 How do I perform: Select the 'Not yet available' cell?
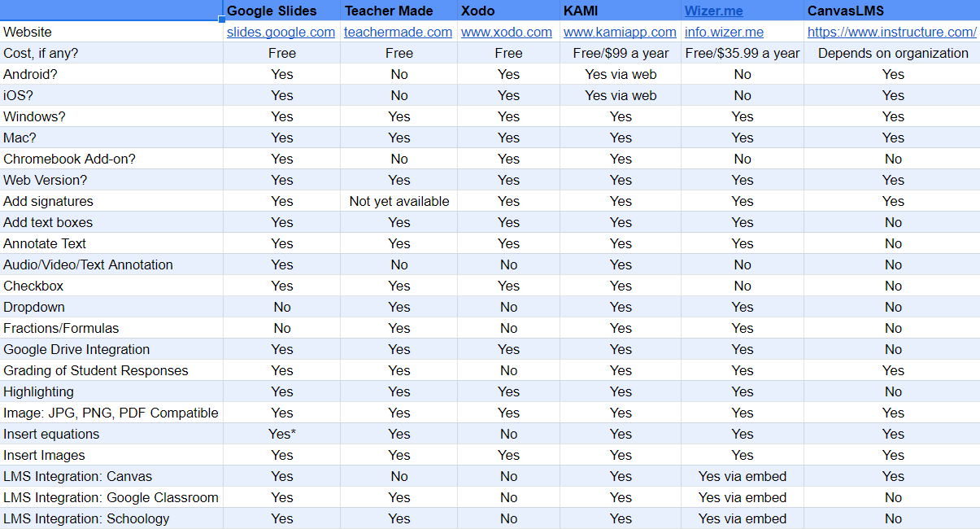[x=399, y=201]
